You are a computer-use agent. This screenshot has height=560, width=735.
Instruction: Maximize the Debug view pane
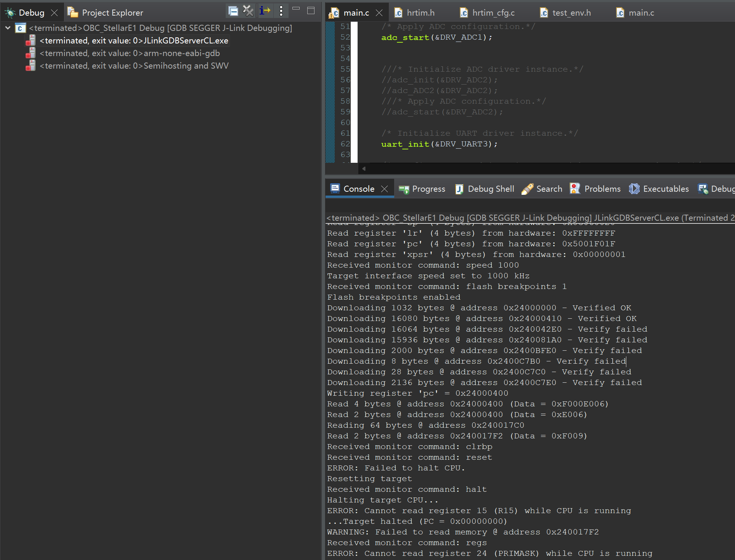311,11
